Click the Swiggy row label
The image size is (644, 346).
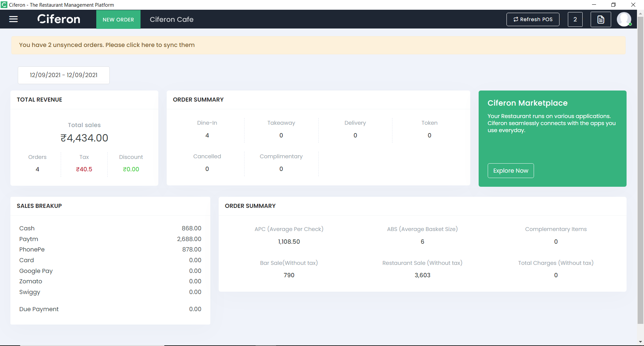click(30, 292)
